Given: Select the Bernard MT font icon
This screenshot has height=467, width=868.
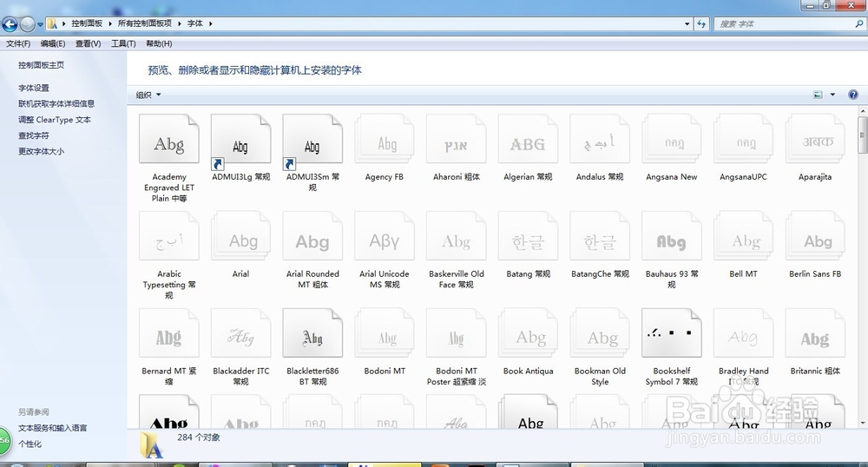Looking at the screenshot, I should click(x=169, y=333).
